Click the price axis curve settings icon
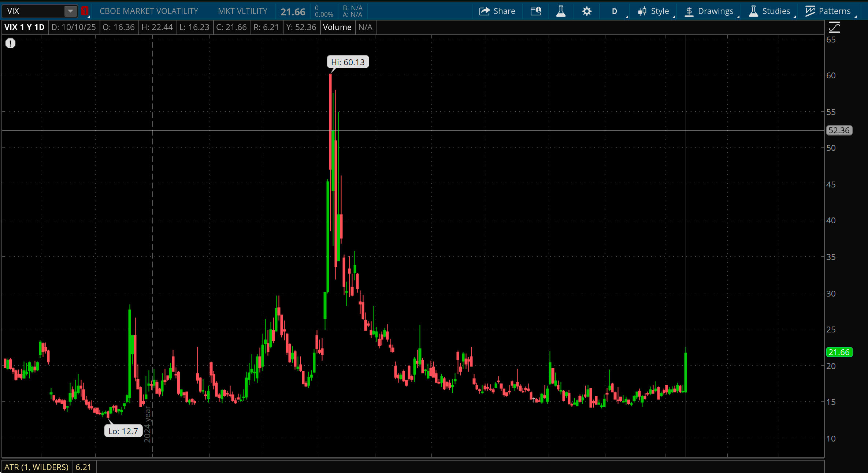 [834, 27]
